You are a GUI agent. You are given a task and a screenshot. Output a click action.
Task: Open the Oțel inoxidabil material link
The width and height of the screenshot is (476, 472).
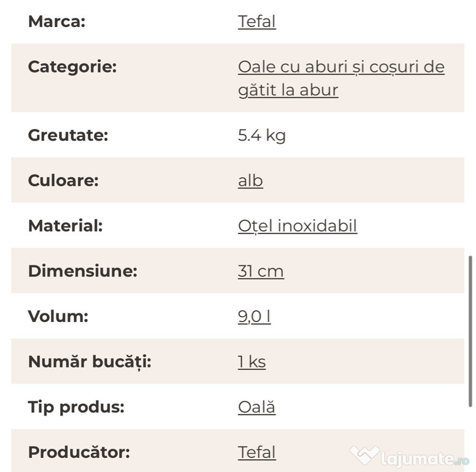click(x=298, y=226)
